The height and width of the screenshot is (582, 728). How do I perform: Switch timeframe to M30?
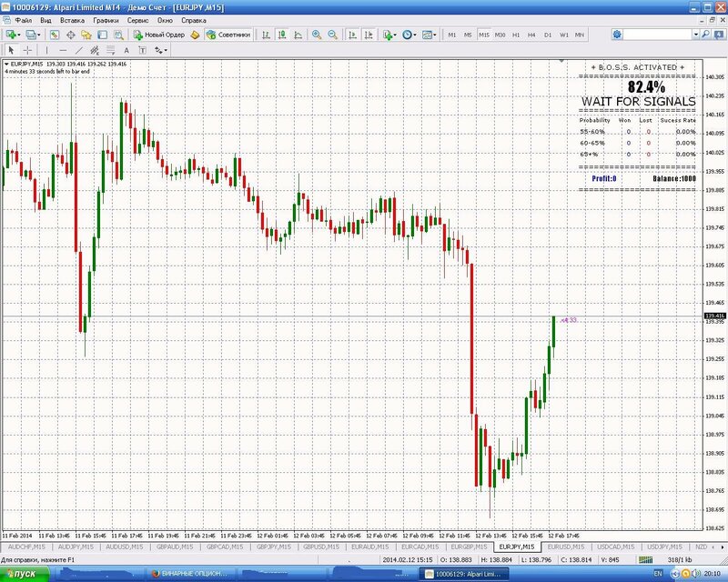coord(500,35)
